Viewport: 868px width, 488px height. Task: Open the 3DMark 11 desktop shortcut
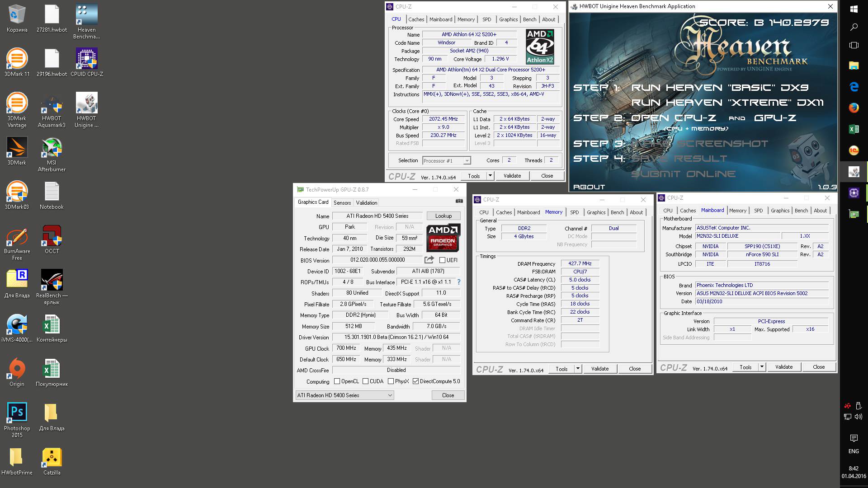click(17, 62)
